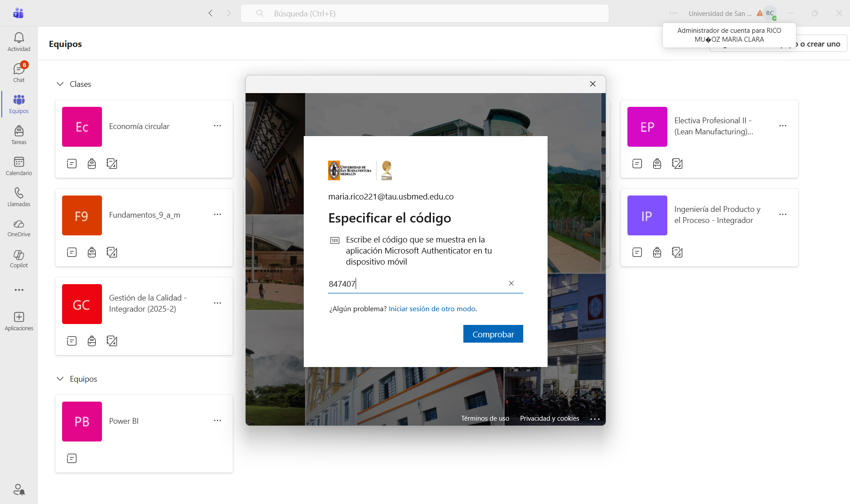850x504 pixels.
Task: Click Iniciar sesión de otro modo link
Action: (433, 309)
